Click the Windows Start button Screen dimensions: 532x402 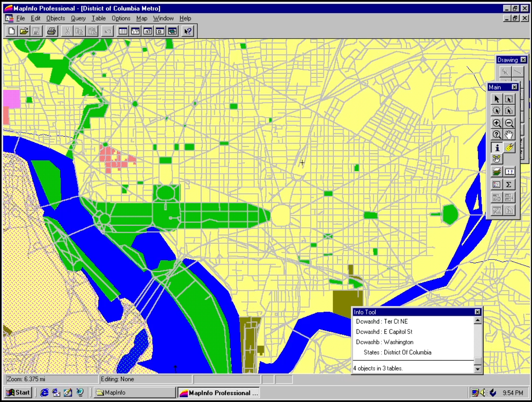(18, 393)
